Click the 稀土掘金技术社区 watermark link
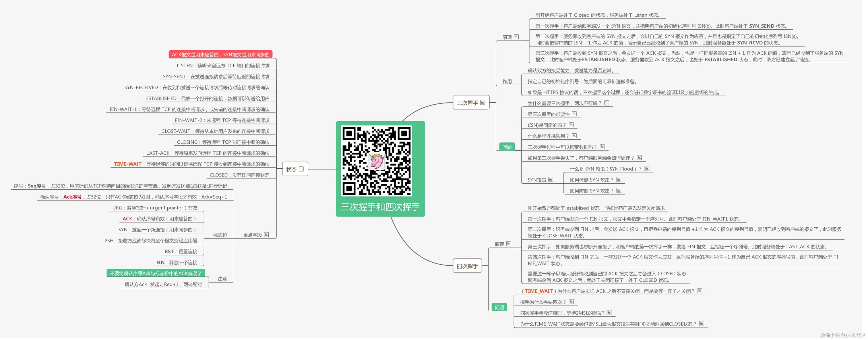This screenshot has width=868, height=340. [x=839, y=336]
